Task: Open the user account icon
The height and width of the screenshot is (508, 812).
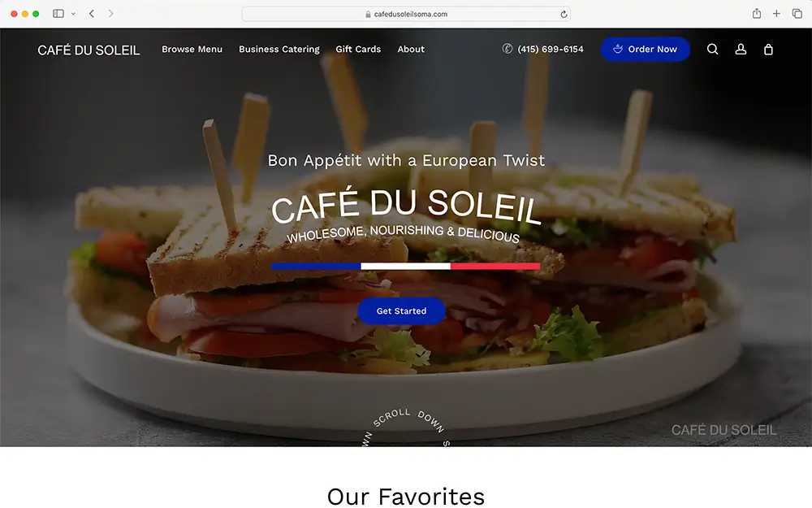Action: pos(741,50)
